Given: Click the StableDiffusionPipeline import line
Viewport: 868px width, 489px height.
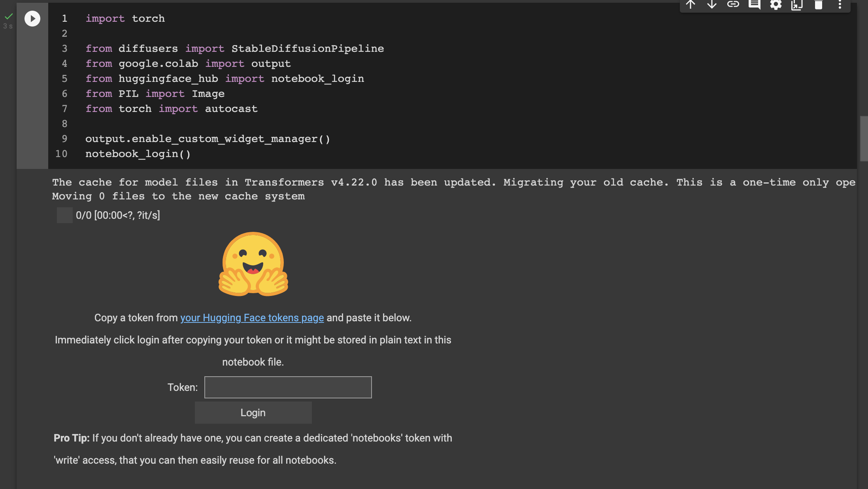Looking at the screenshot, I should pos(234,49).
